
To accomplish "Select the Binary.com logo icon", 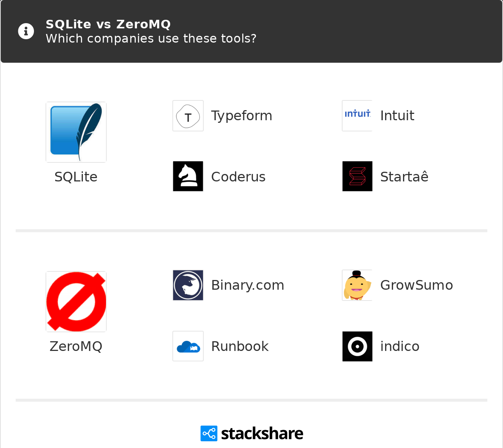I will [x=188, y=285].
